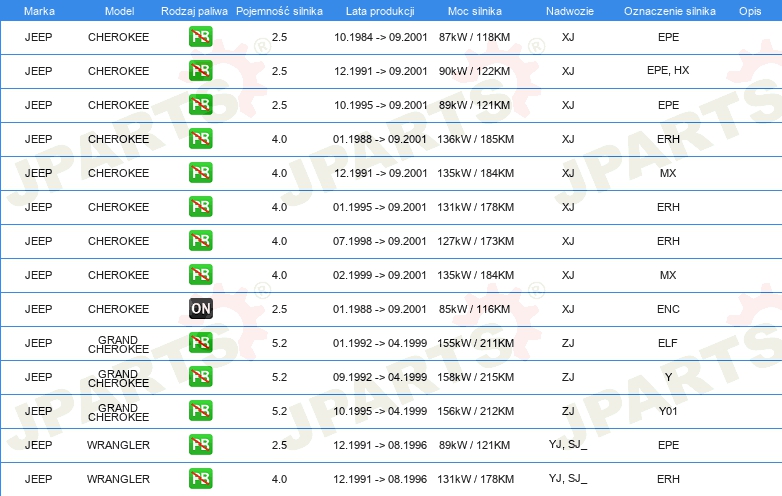Click the Lata produkcji column header

pyautogui.click(x=380, y=11)
